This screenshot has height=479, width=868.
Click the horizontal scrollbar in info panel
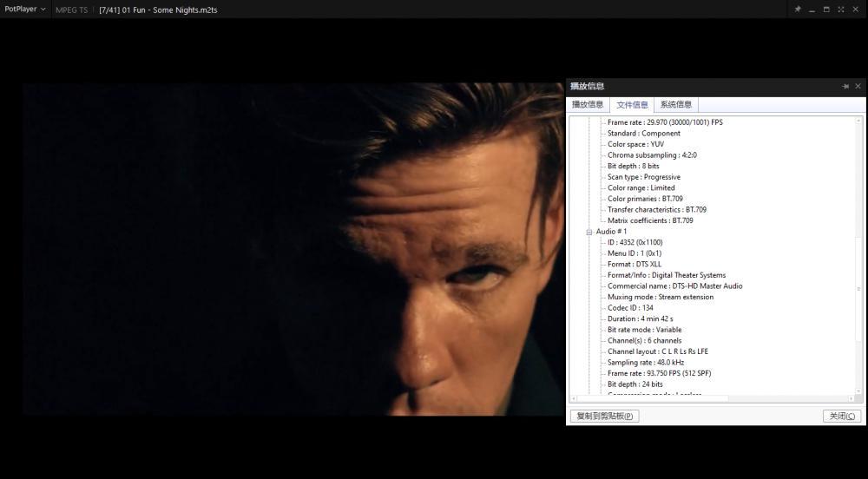coord(654,399)
